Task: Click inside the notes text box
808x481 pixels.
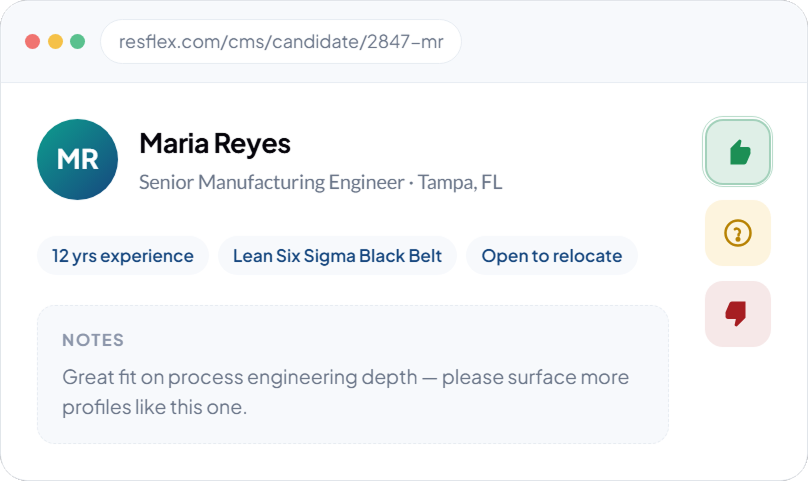Action: (353, 374)
